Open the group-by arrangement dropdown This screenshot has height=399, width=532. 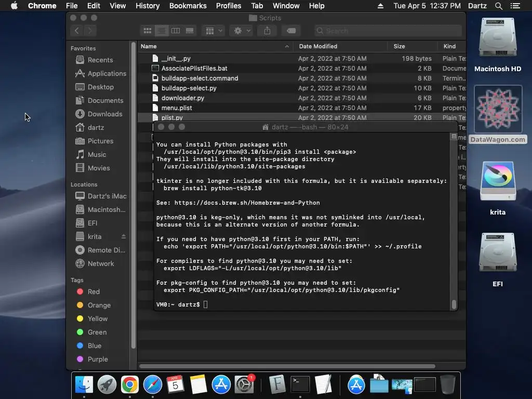(x=214, y=31)
